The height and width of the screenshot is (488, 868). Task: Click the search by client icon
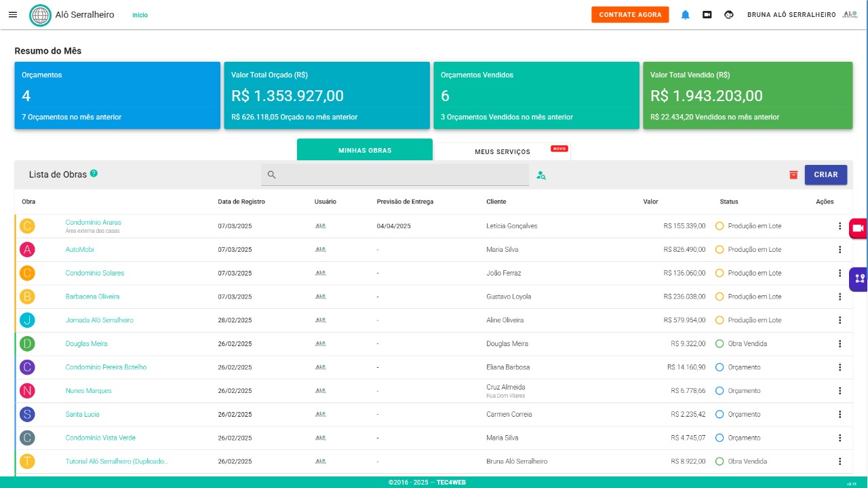click(541, 175)
